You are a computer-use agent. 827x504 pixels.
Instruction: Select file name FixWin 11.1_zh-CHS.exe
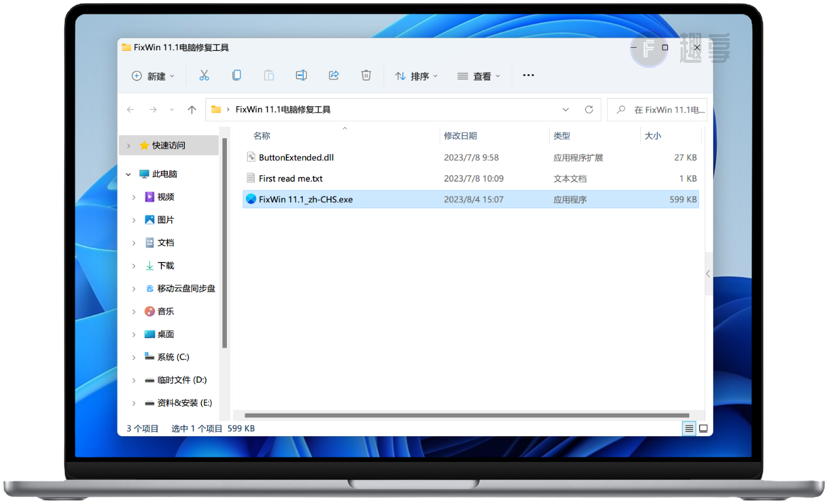tap(305, 200)
